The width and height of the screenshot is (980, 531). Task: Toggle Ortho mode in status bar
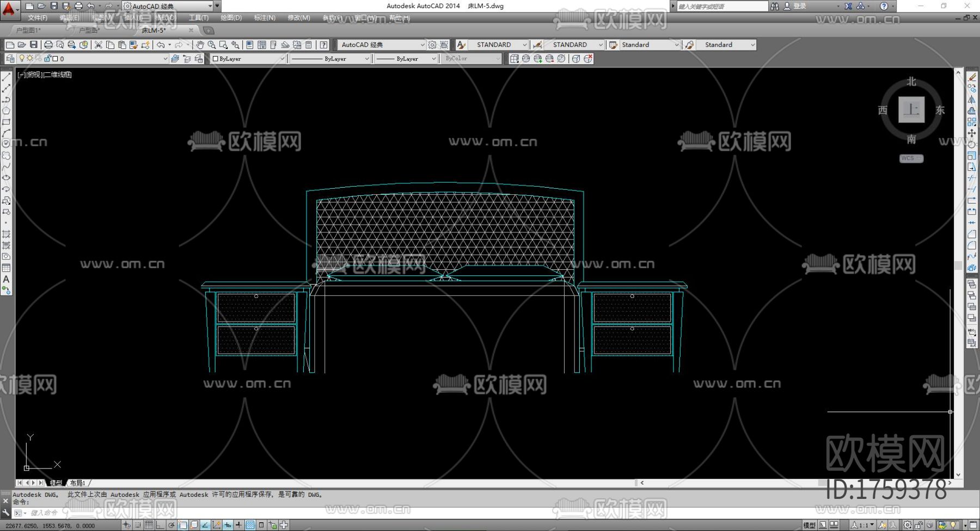[x=160, y=525]
